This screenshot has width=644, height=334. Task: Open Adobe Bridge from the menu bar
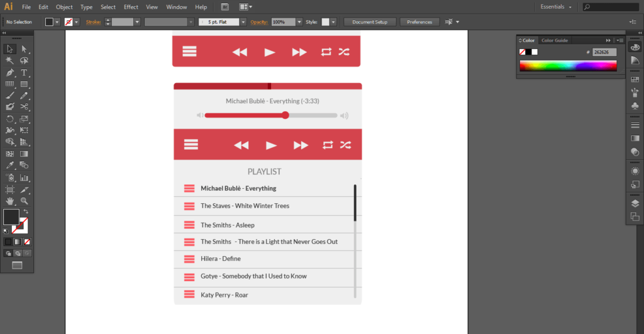[225, 7]
